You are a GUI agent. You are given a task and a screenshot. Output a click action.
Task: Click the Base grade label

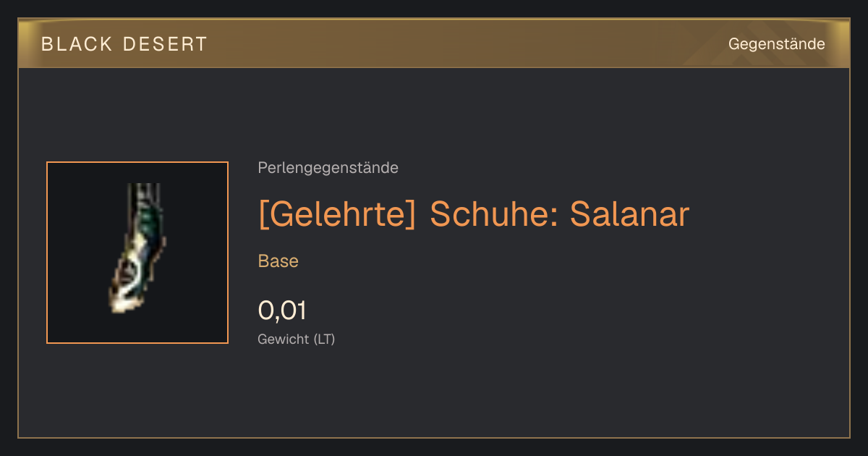click(x=278, y=261)
